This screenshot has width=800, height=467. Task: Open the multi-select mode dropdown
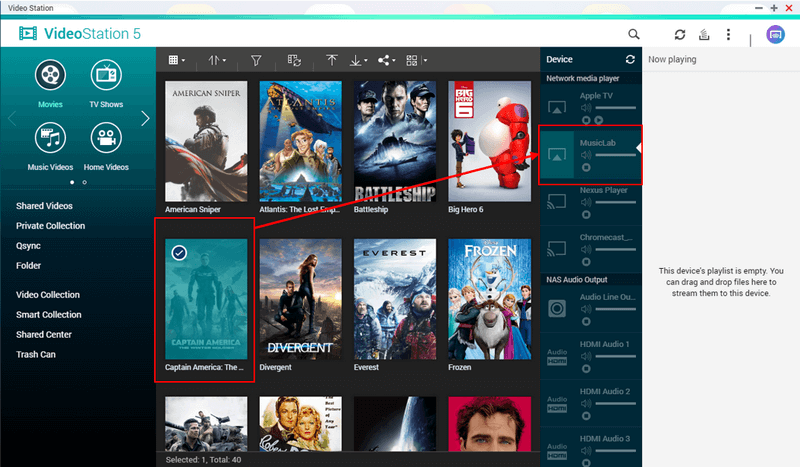pos(416,60)
